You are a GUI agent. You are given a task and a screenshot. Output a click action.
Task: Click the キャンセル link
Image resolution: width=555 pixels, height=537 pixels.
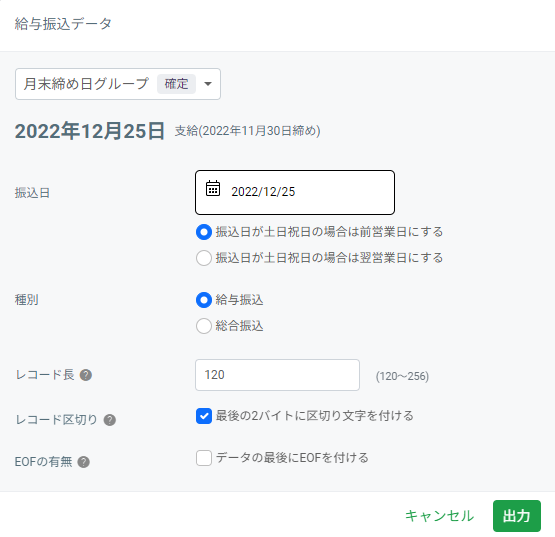(439, 516)
